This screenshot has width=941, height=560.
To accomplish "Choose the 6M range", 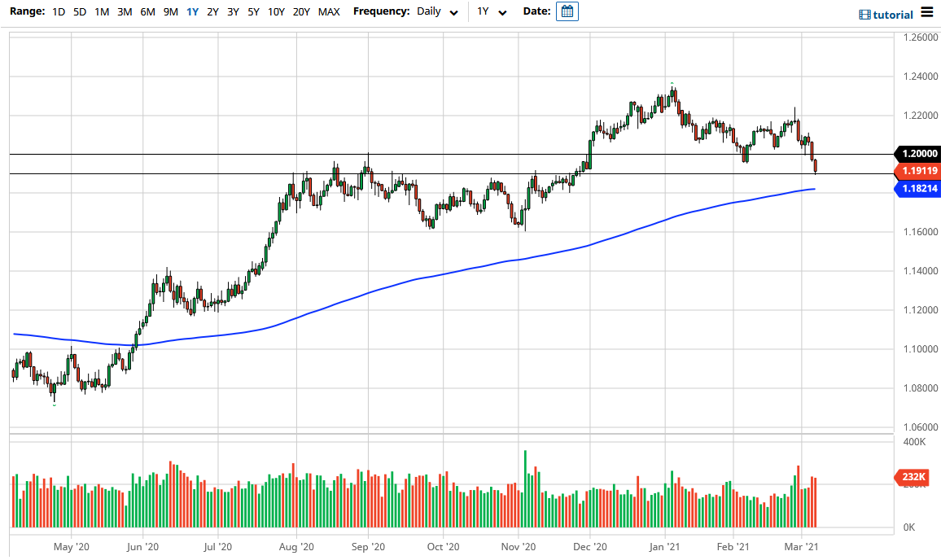I will point(147,12).
